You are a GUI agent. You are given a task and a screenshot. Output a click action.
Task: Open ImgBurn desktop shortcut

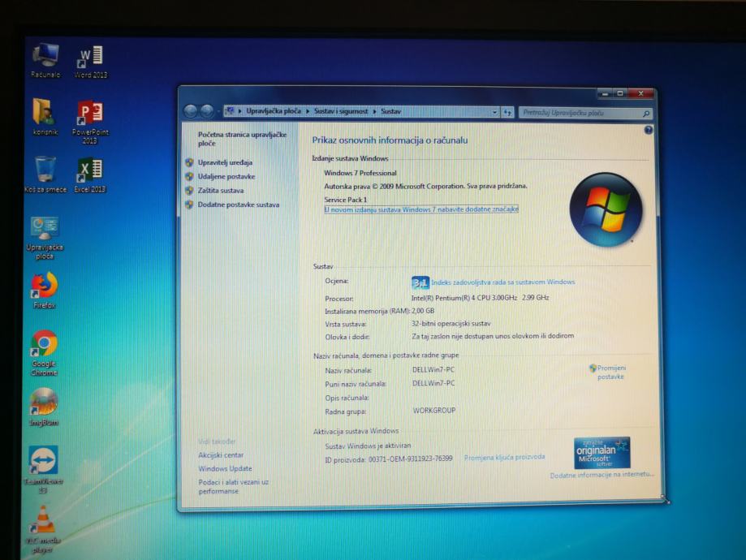point(44,407)
